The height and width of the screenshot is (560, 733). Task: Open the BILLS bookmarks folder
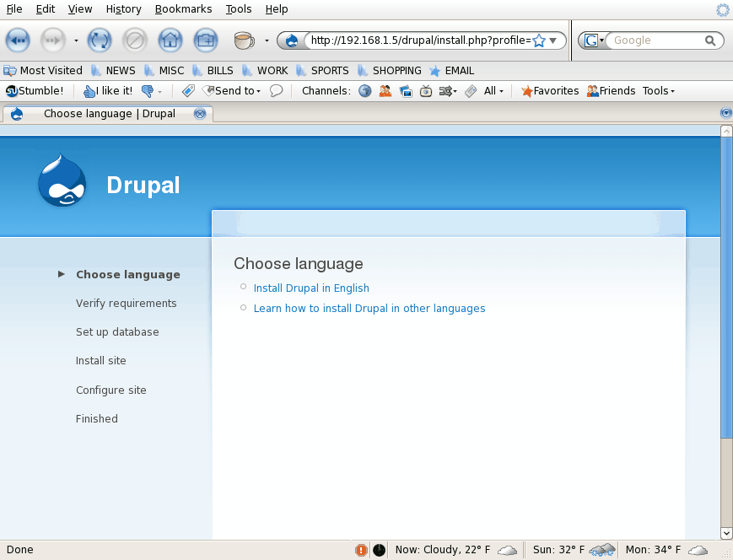(213, 71)
